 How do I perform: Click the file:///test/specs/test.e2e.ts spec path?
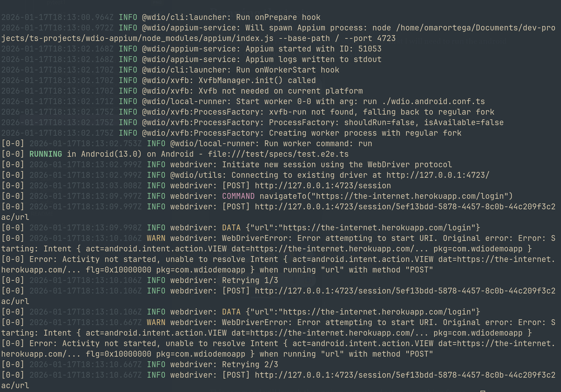tap(278, 154)
